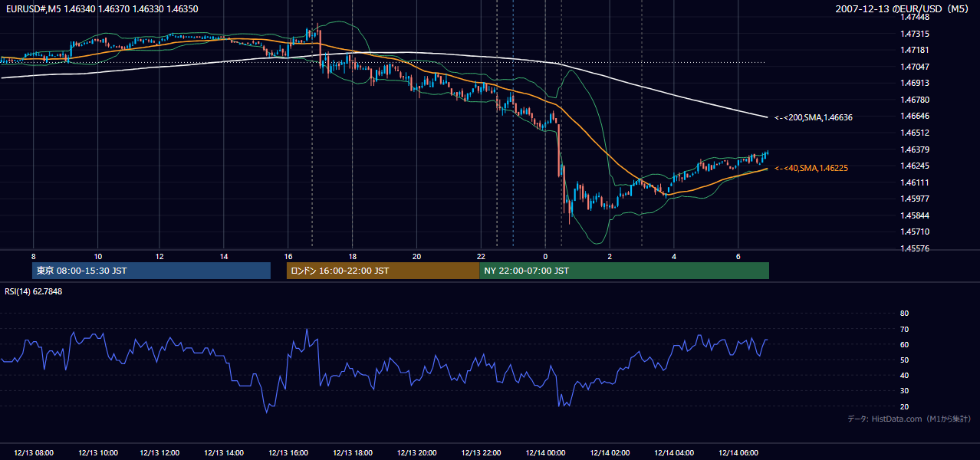Screen dimensions: 980x460
Task: Click the 東京 08:00-15:30 JST session bar
Action: [151, 271]
